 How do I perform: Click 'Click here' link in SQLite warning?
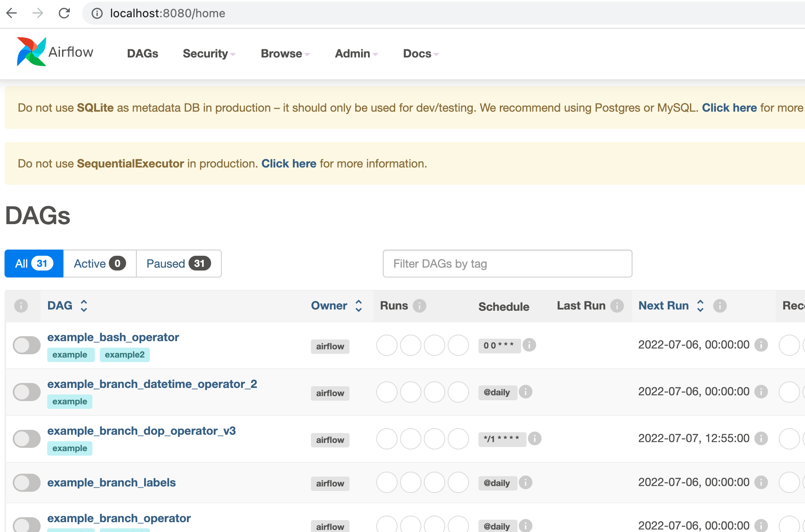tap(729, 108)
